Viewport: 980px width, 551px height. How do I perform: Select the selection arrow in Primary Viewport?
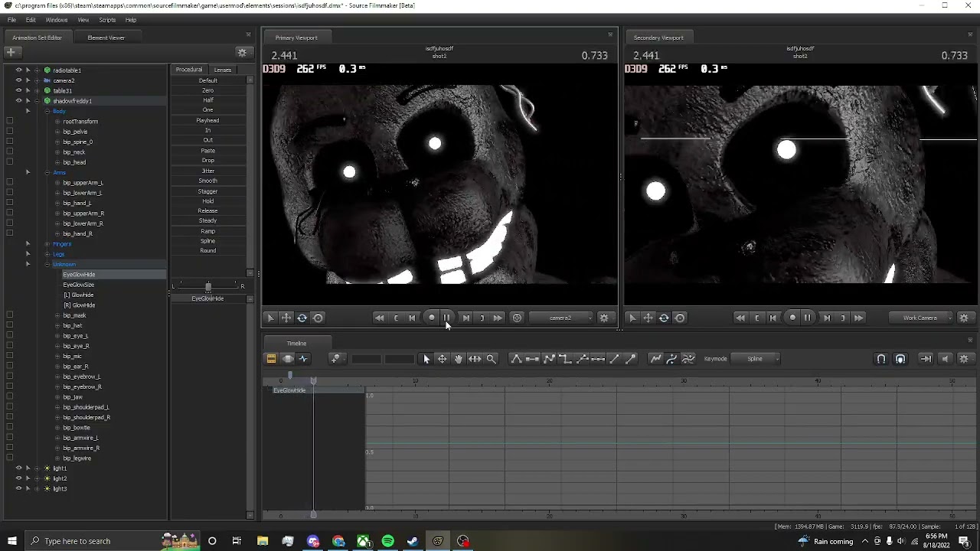269,318
